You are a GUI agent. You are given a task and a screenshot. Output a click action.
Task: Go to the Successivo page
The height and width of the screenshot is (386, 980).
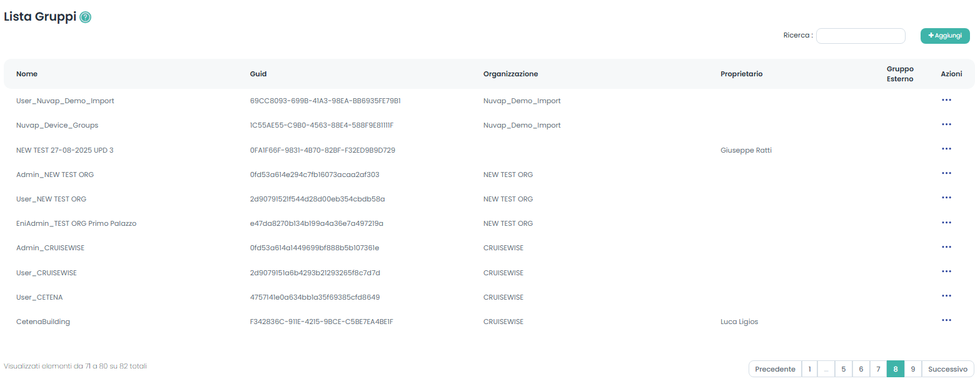point(947,368)
